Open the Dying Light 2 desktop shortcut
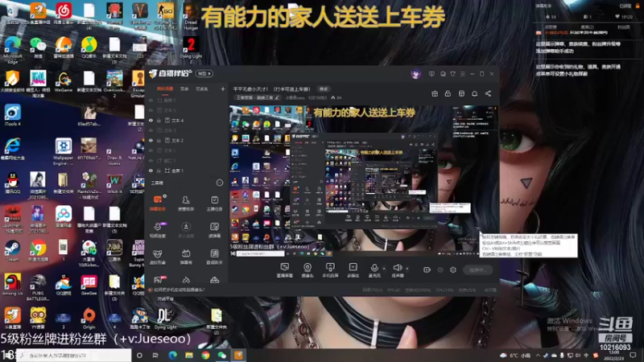 click(x=191, y=49)
